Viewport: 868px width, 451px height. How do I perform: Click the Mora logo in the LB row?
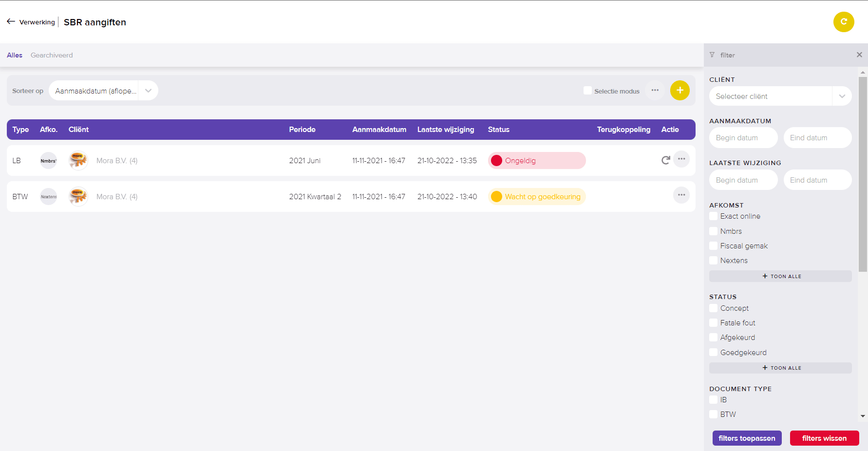click(x=78, y=160)
